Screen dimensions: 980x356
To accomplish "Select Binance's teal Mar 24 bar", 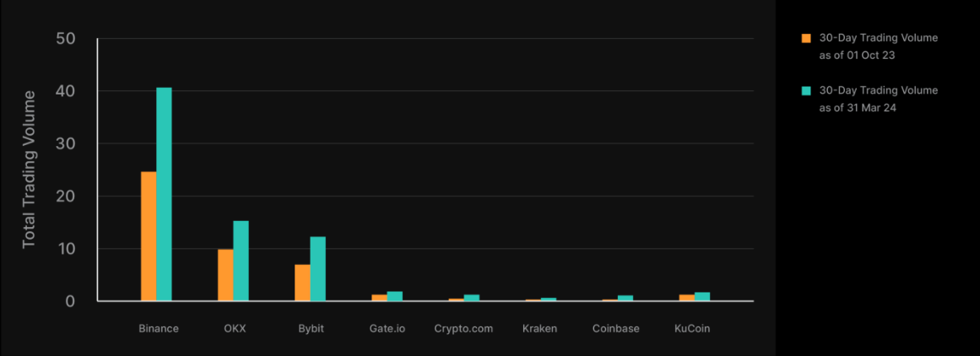I will pos(164,194).
